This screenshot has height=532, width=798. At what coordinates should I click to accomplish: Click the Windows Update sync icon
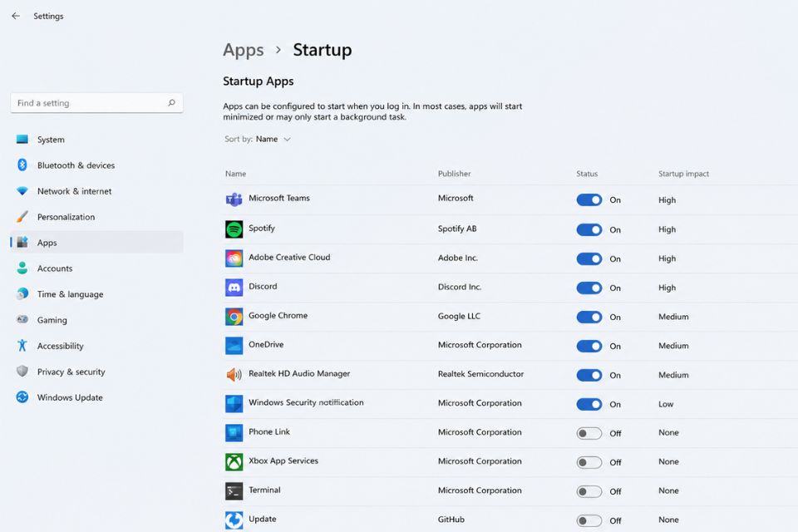point(22,397)
